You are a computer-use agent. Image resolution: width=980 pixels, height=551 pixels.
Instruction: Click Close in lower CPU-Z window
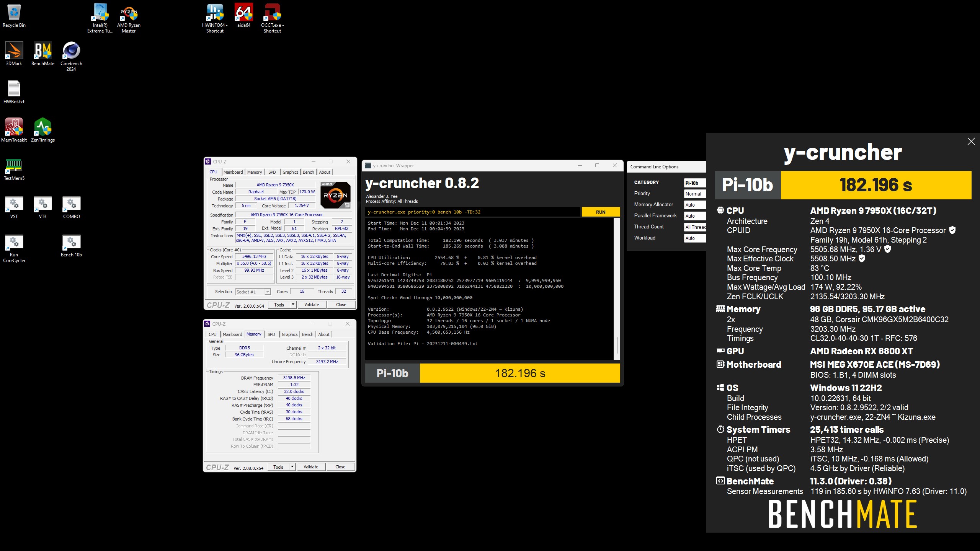coord(340,467)
